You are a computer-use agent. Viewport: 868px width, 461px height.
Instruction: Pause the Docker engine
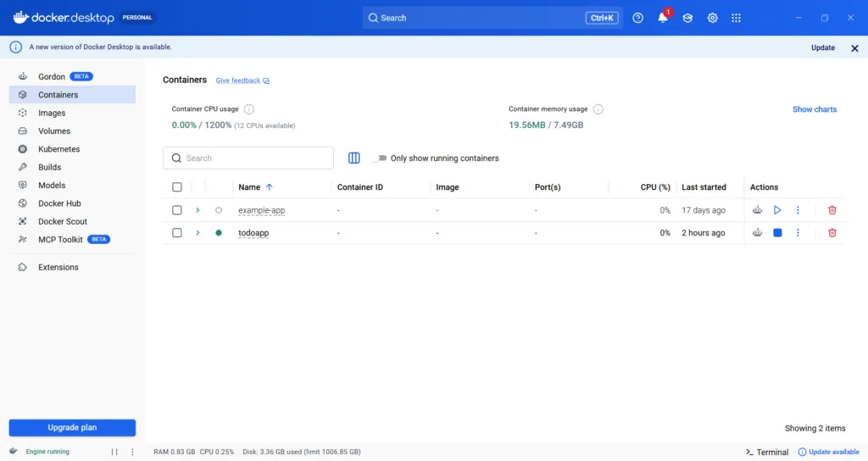114,452
